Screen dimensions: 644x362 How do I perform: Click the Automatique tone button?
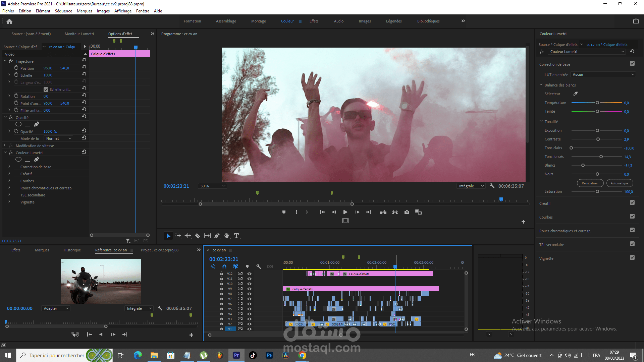[619, 183]
